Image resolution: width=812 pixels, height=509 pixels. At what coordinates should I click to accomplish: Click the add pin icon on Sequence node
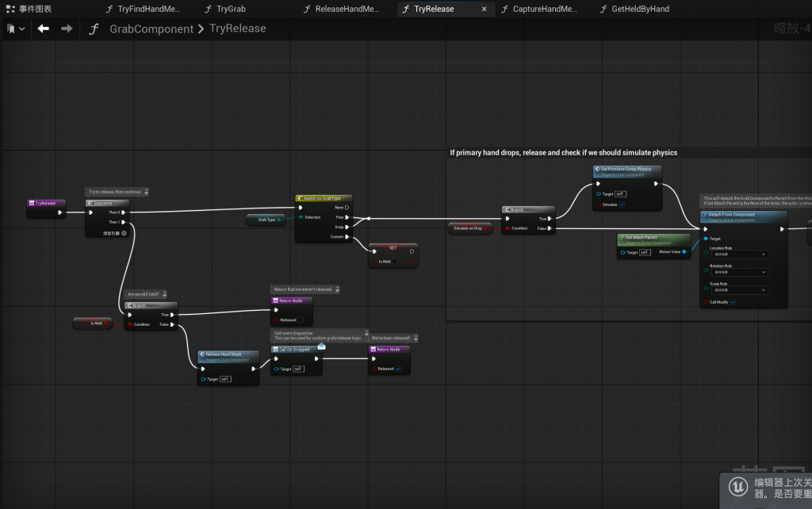124,233
